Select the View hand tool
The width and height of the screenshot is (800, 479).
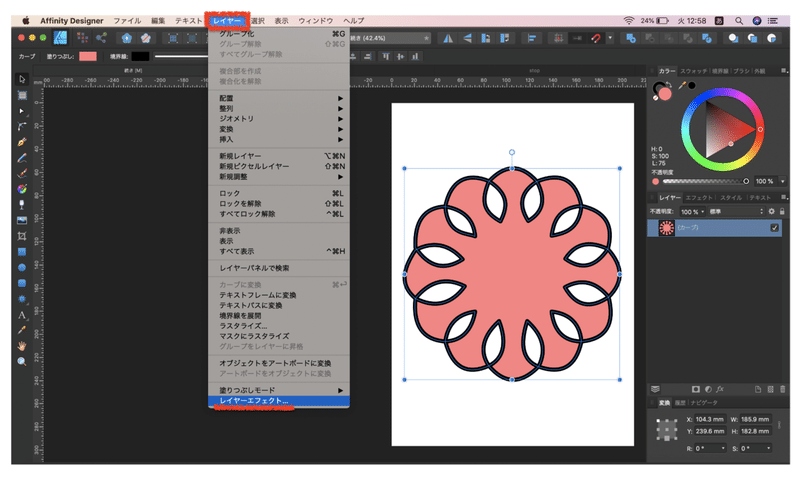point(21,346)
